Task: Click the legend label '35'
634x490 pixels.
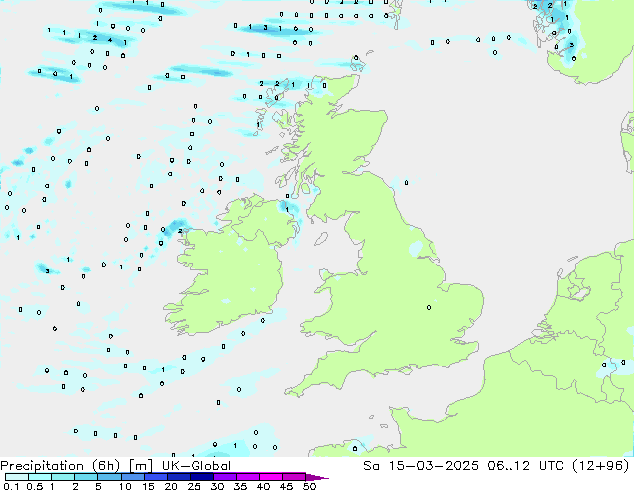Action: (240, 486)
